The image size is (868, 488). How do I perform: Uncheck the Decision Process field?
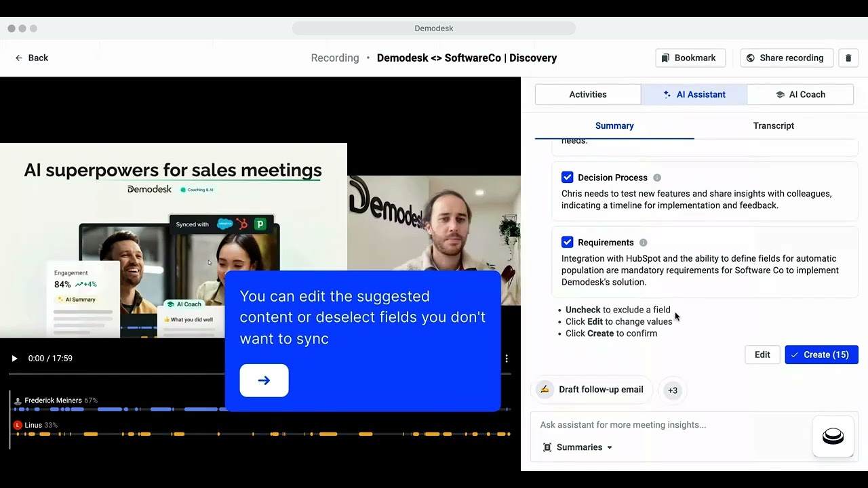[568, 178]
